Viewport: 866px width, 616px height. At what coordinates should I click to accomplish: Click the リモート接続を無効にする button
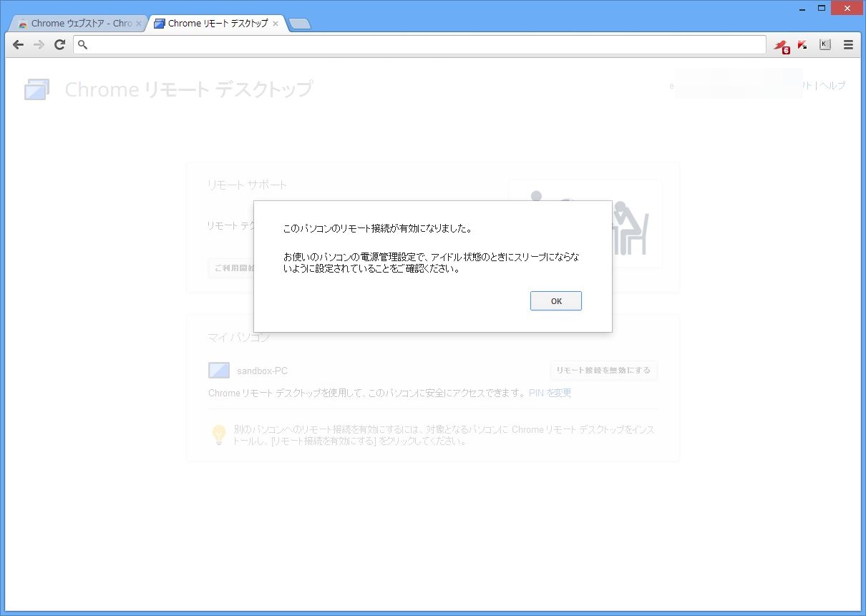(x=603, y=371)
